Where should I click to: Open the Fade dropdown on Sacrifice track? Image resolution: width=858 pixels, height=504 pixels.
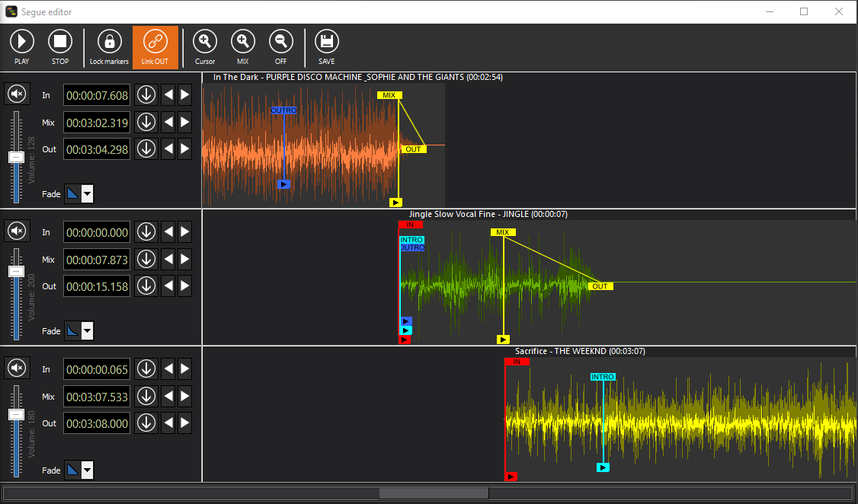click(88, 470)
